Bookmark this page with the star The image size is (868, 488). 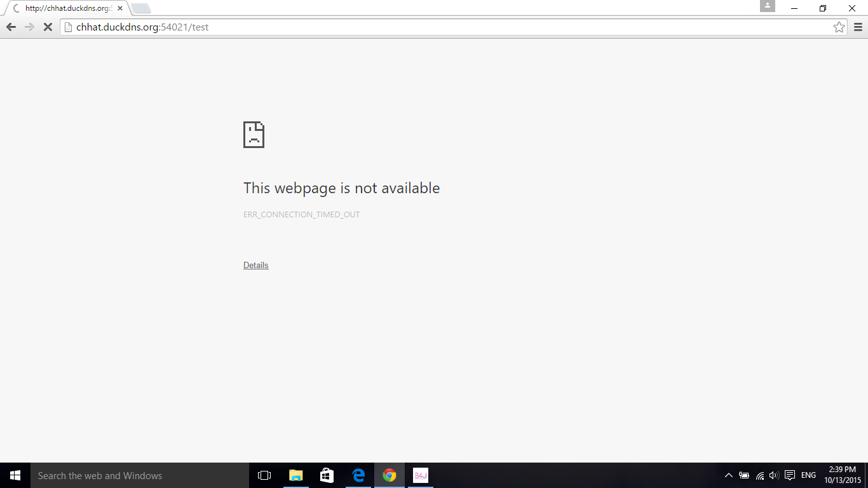[839, 27]
